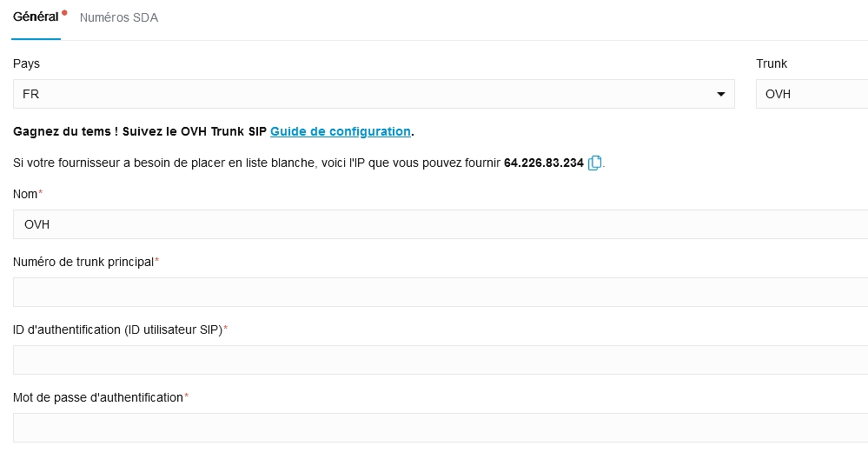Click the Mot de passe d'authentification label

point(98,397)
